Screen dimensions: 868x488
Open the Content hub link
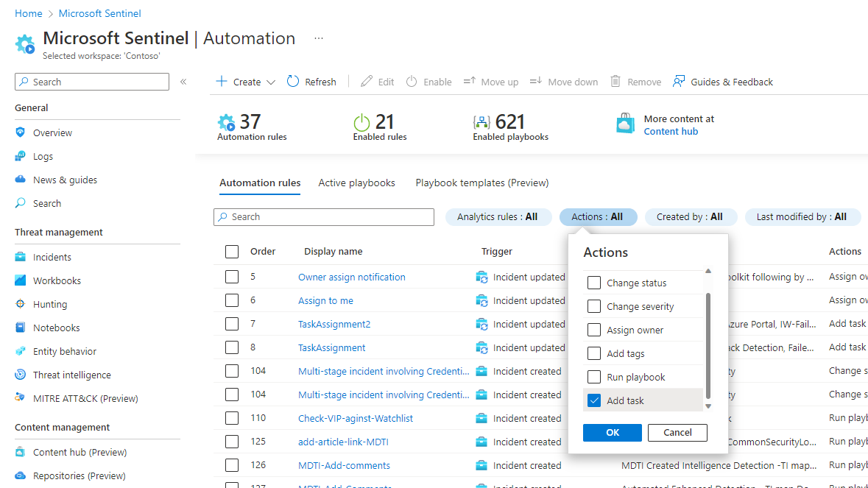(670, 130)
